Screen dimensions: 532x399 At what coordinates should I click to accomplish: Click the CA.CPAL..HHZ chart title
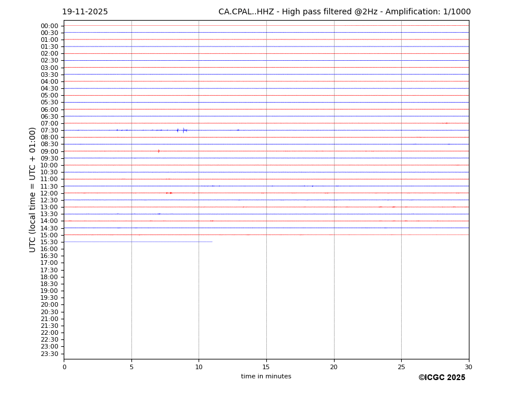click(x=344, y=12)
